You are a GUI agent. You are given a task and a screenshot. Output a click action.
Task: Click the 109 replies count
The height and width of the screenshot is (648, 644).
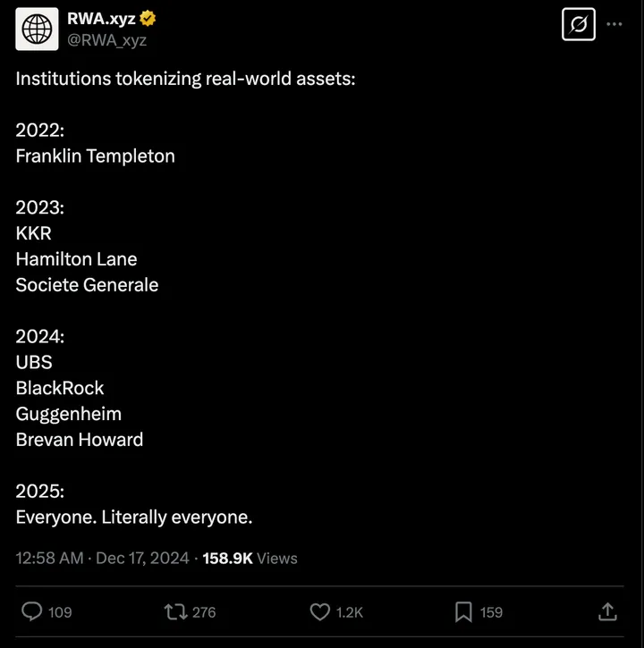pos(60,612)
